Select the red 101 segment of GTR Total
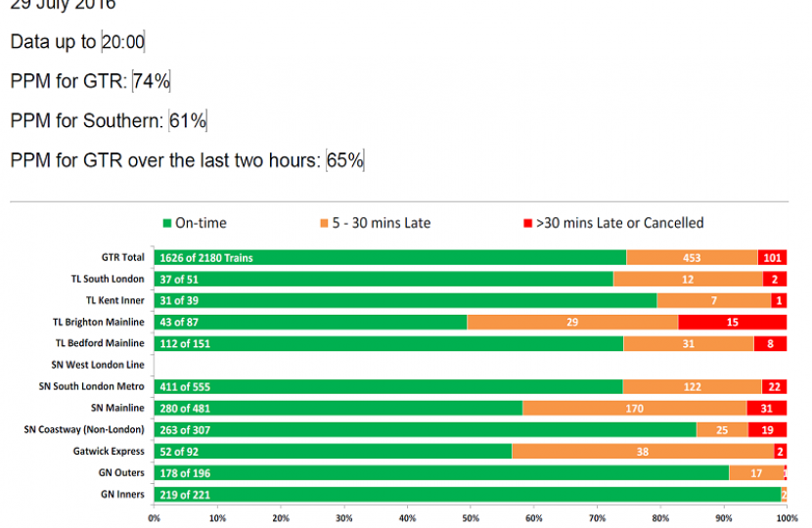The image size is (812, 528). [772, 258]
